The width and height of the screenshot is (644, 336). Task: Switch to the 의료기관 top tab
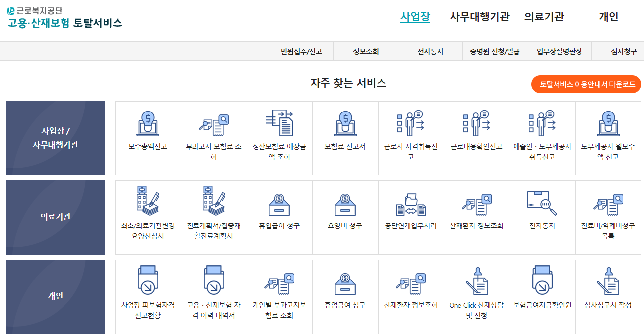click(544, 17)
